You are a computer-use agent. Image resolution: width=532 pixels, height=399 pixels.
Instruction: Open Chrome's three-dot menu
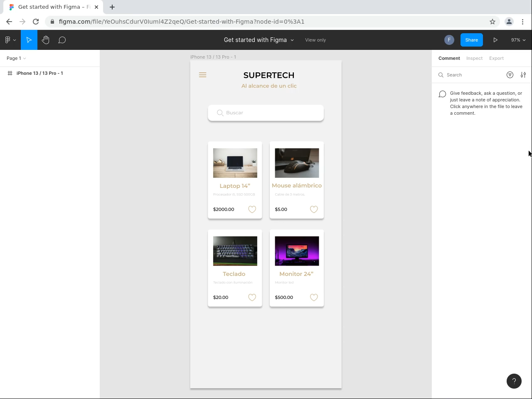click(522, 22)
